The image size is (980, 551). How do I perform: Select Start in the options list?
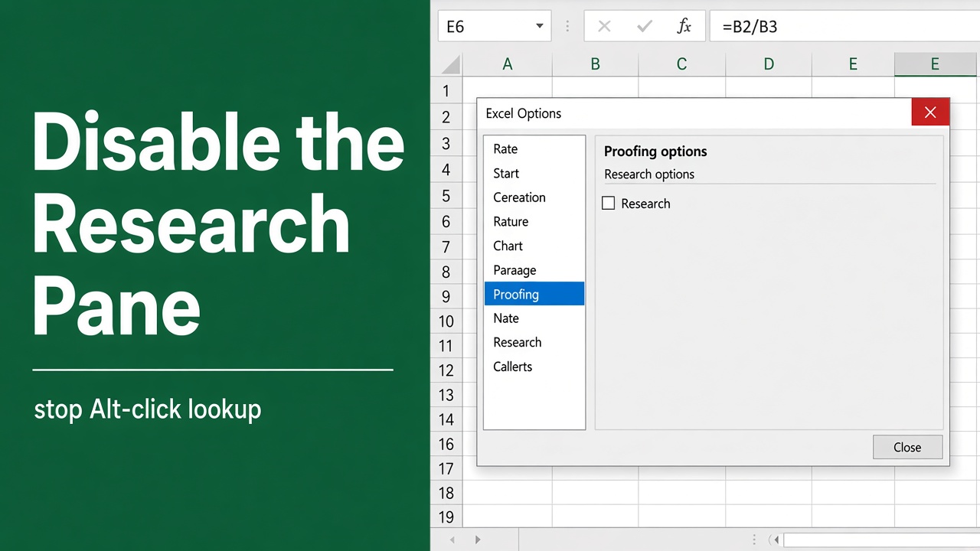coord(534,174)
